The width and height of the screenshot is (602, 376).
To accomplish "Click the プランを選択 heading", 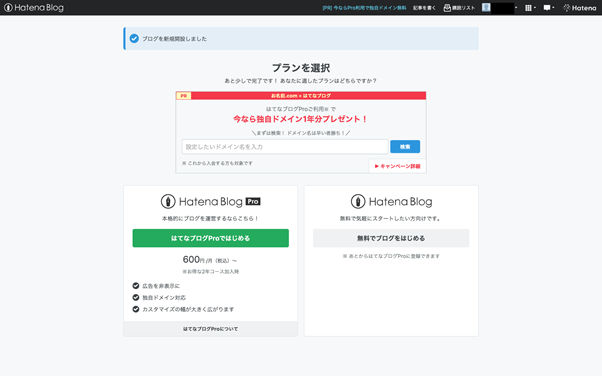I will tap(301, 68).
